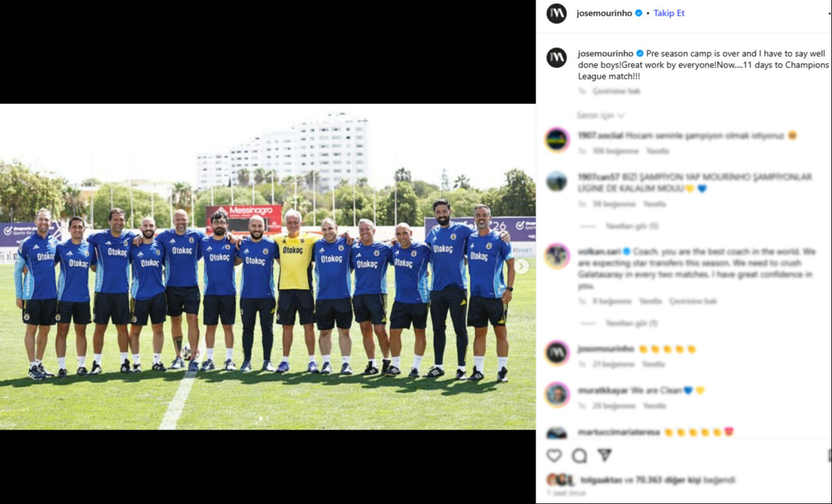This screenshot has height=504, width=832.
Task: Open 1907.social commenter profile picture
Action: coord(557,140)
